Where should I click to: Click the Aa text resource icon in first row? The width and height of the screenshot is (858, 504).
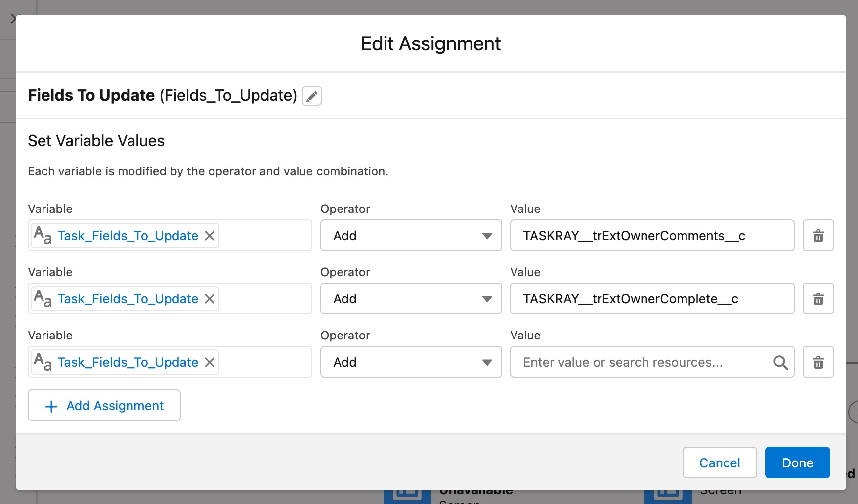click(x=43, y=236)
